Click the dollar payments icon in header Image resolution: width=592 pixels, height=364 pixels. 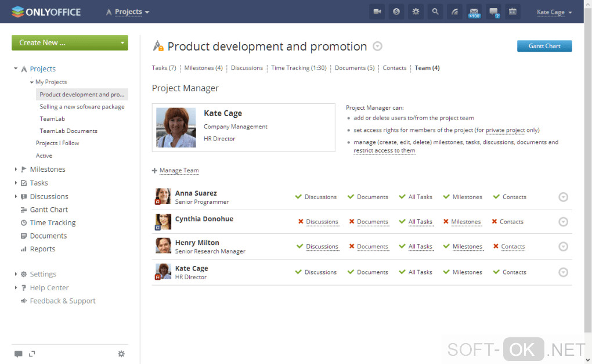click(397, 12)
